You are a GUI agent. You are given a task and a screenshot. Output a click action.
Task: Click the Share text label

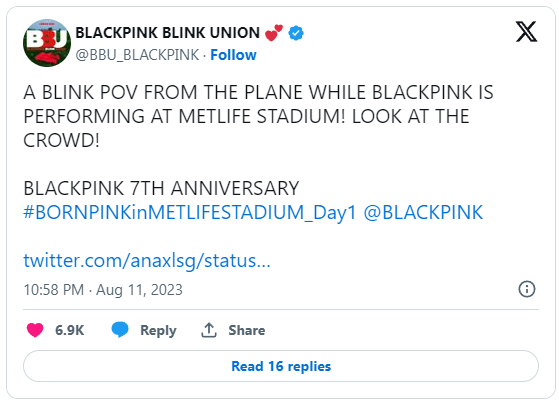click(247, 330)
